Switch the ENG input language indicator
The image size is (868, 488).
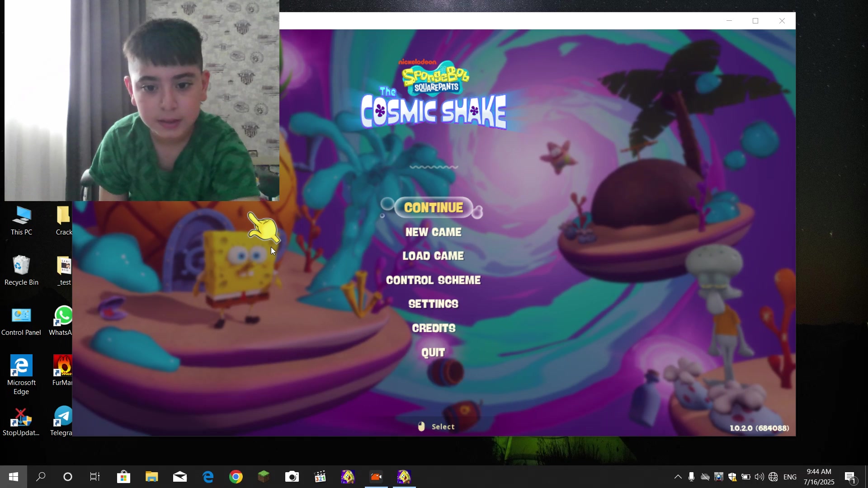(790, 477)
